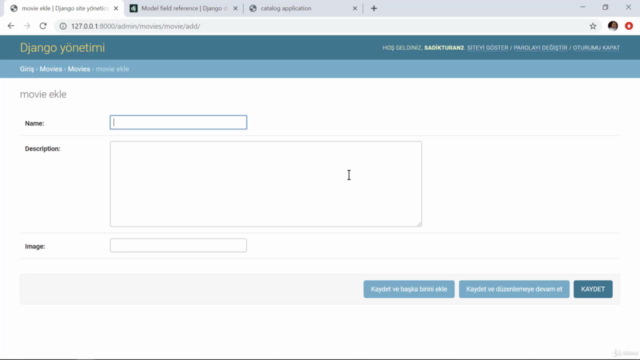
Task: Click Kaydet ve başka birini ekle
Action: point(409,289)
